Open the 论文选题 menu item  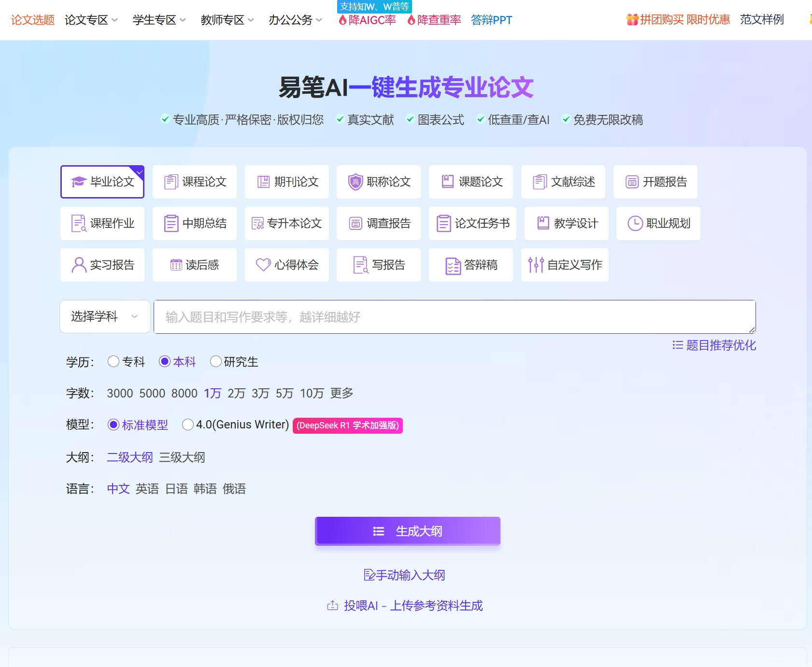coord(32,20)
